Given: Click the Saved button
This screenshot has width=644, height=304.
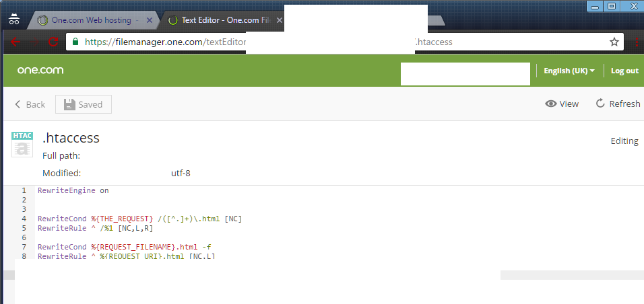Looking at the screenshot, I should [84, 104].
